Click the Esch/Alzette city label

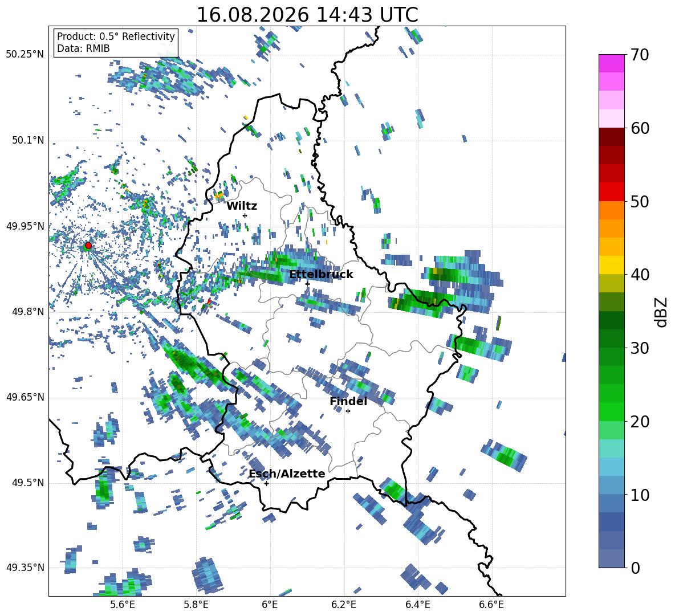tap(287, 474)
